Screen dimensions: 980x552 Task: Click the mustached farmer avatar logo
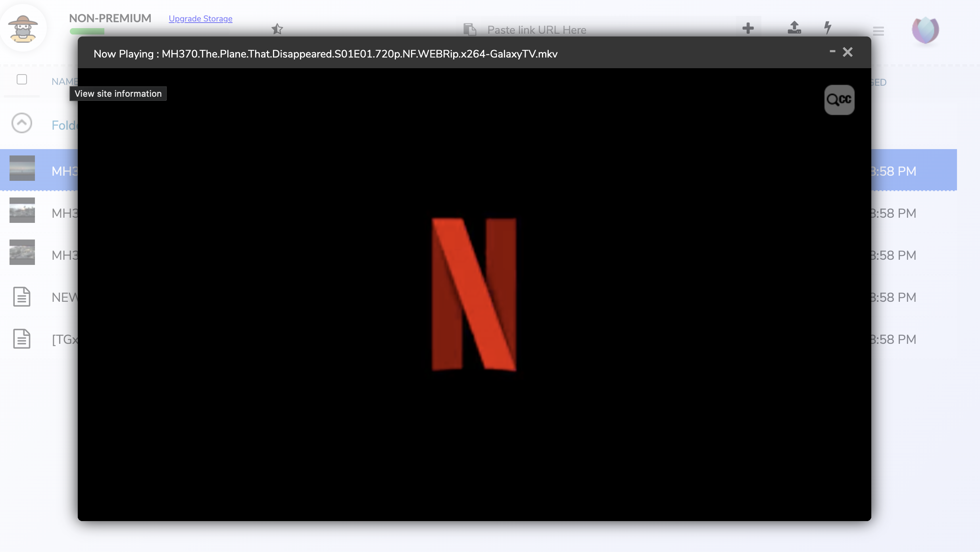point(23,28)
